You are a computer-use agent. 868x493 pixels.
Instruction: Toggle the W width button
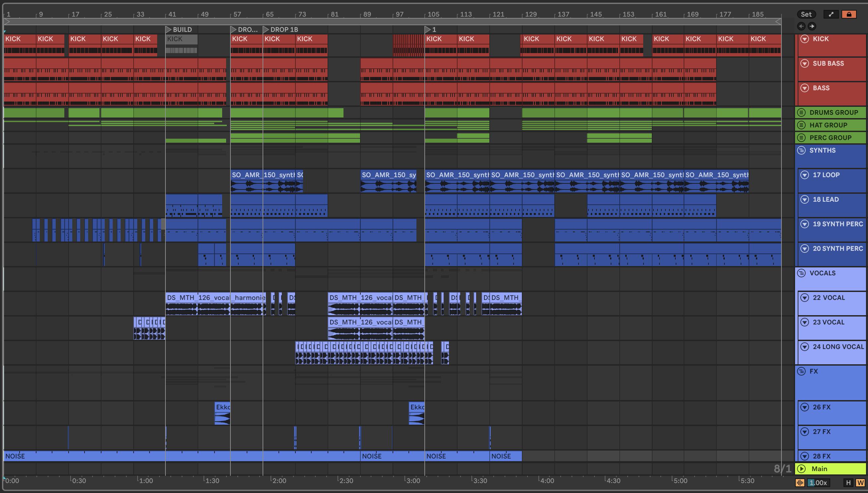tap(860, 482)
